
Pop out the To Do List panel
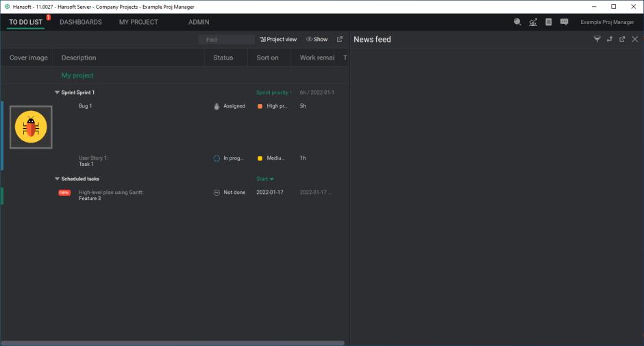[x=339, y=40]
